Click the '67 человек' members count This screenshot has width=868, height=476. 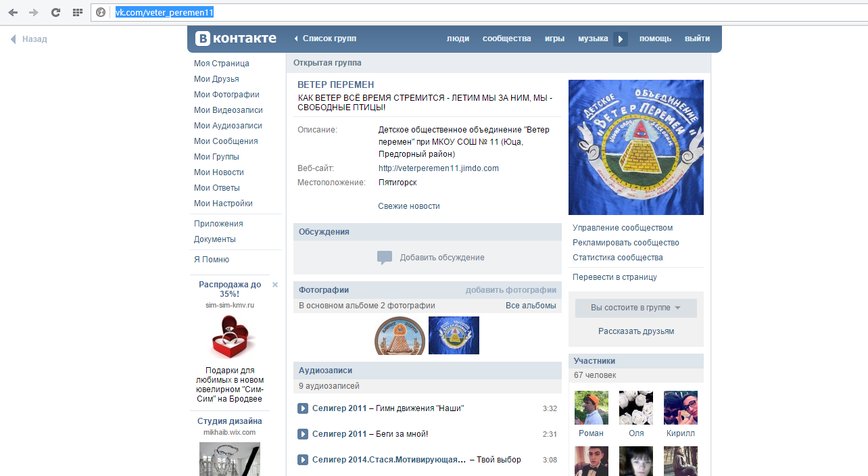[x=595, y=375]
